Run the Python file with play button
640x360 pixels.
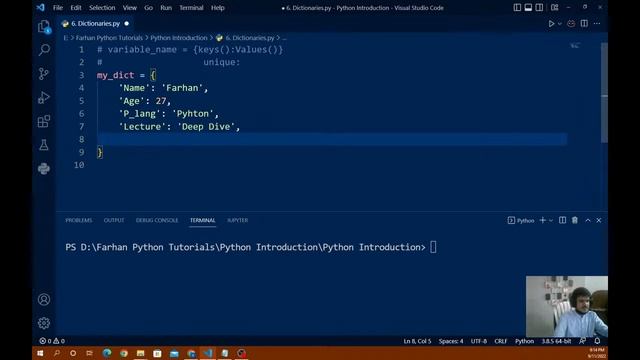click(x=551, y=24)
